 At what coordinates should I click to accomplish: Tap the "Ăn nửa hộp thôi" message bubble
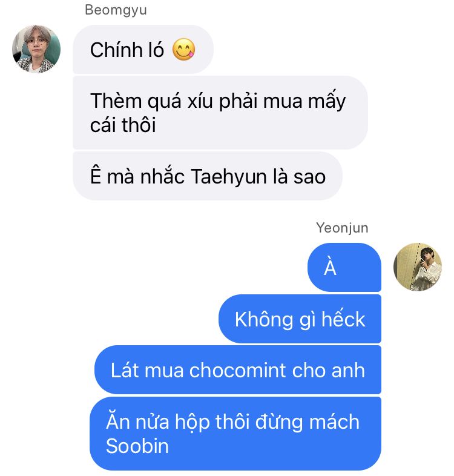coord(235,434)
